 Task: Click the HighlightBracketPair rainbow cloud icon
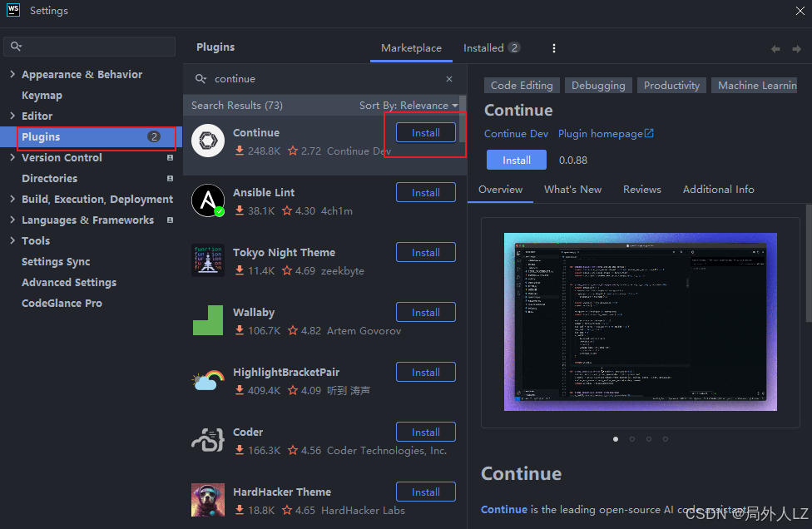208,380
